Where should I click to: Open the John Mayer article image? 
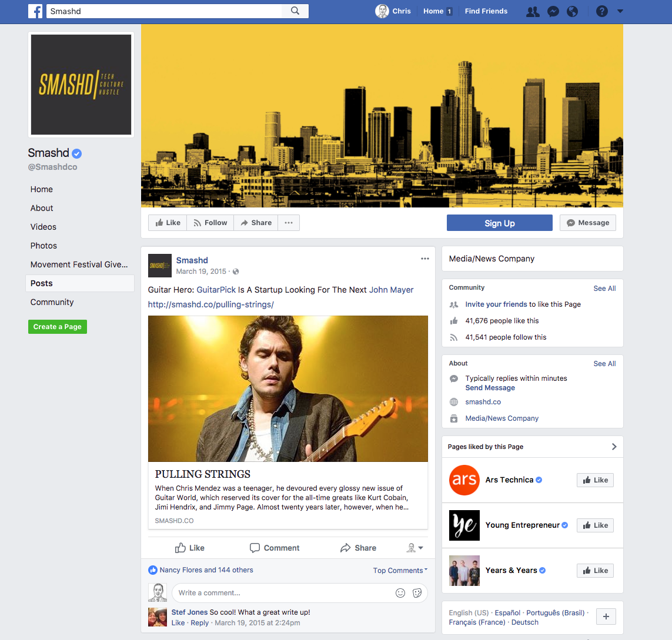[288, 388]
